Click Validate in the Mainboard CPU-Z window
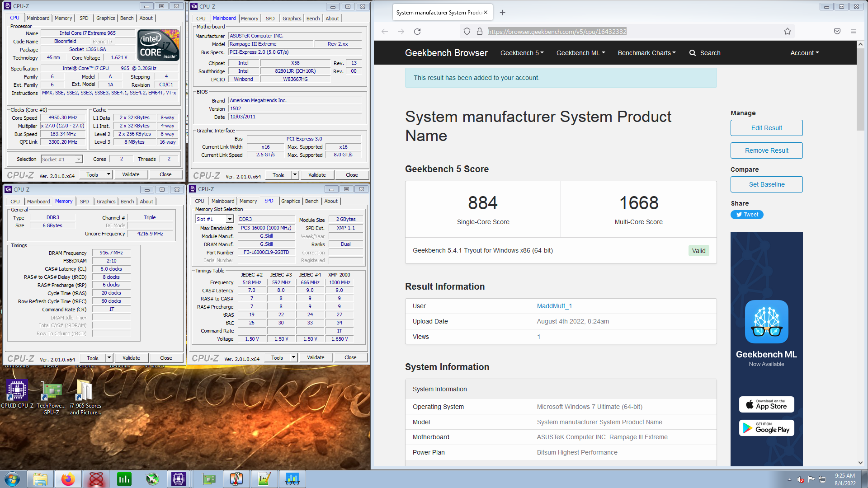 pyautogui.click(x=317, y=175)
